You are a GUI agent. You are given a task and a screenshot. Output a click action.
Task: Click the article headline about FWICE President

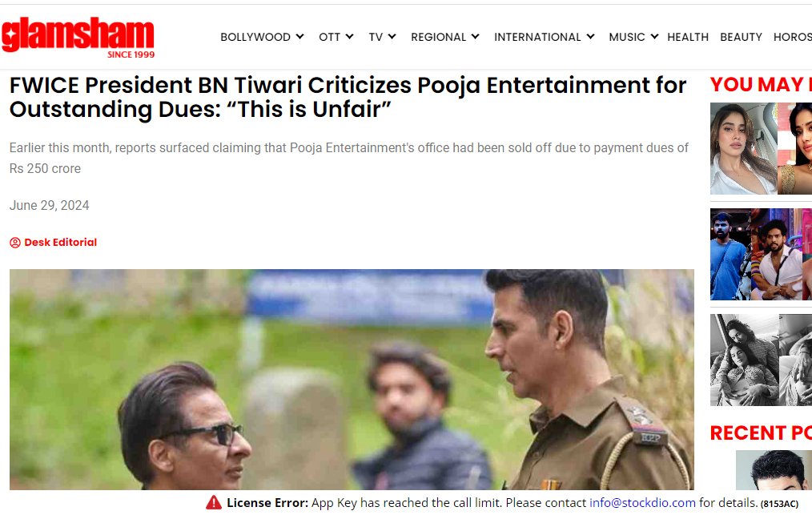coord(348,98)
